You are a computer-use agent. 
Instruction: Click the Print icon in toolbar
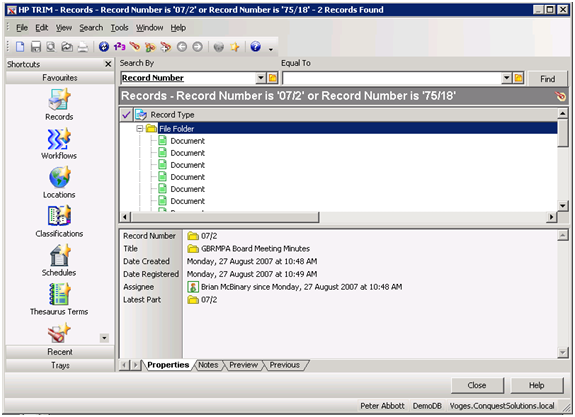click(x=83, y=47)
